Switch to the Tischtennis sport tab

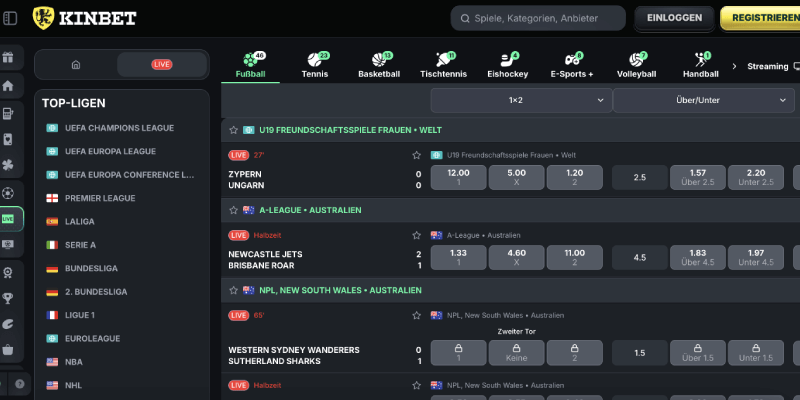point(443,65)
